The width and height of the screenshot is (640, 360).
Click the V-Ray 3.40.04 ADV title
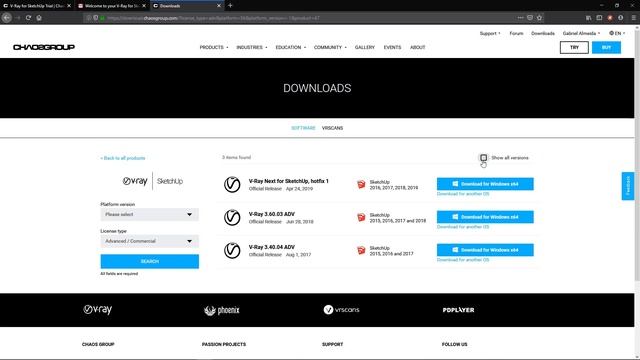271,247
